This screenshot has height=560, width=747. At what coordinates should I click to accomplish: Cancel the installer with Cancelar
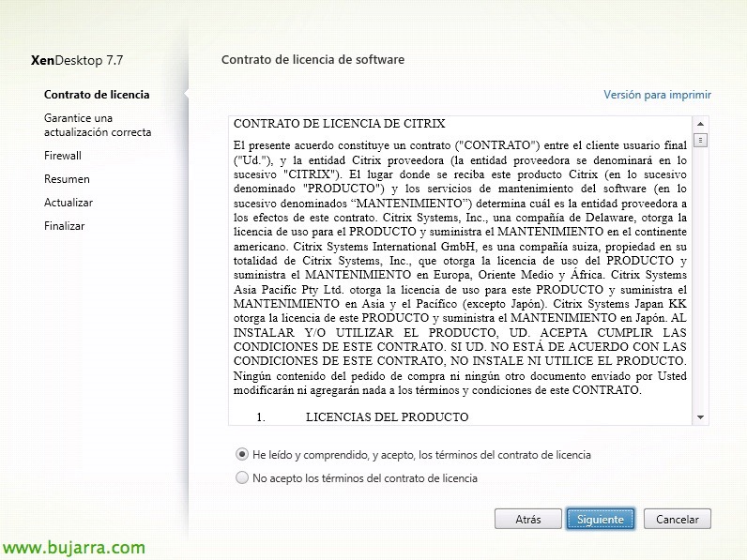(x=677, y=519)
